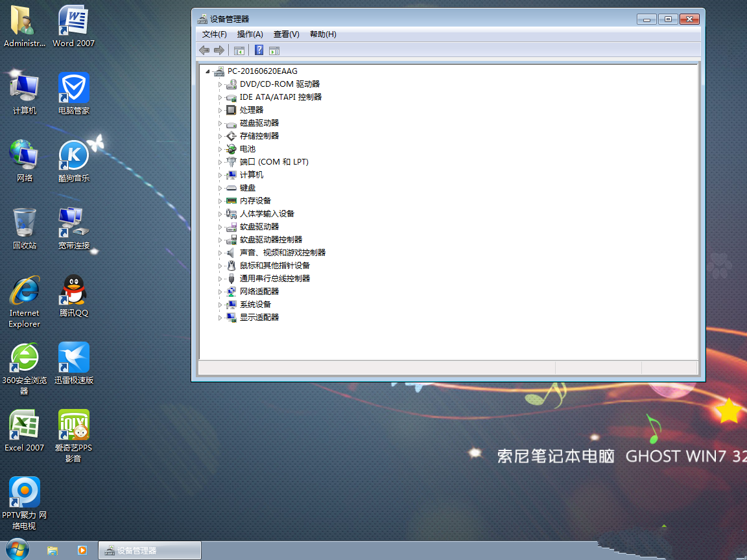Click the show/hide console tree toolbar icon

point(239,51)
